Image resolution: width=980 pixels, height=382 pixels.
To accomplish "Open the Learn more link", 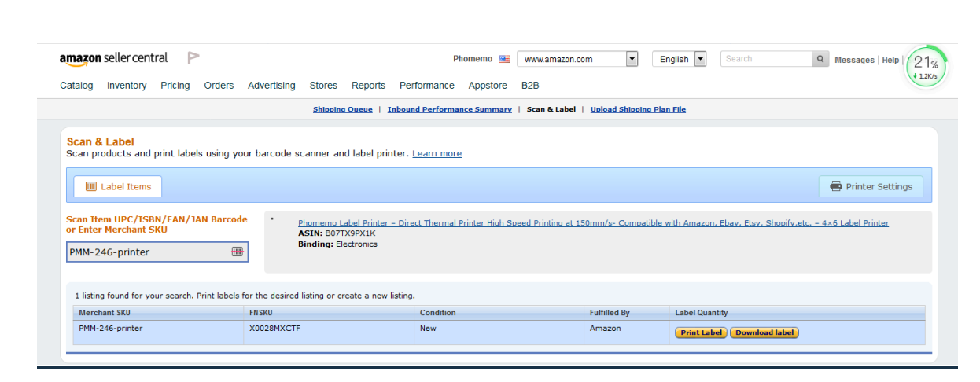I will coord(437,153).
